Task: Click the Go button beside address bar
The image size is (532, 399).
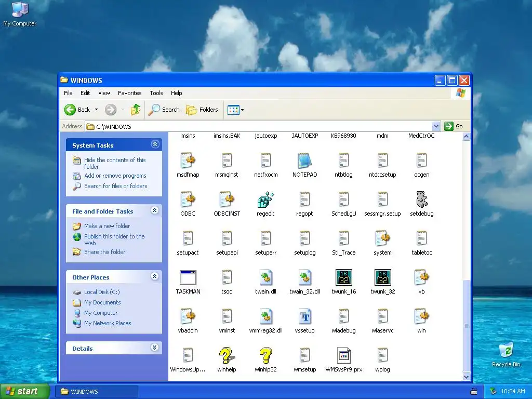Action: point(454,126)
